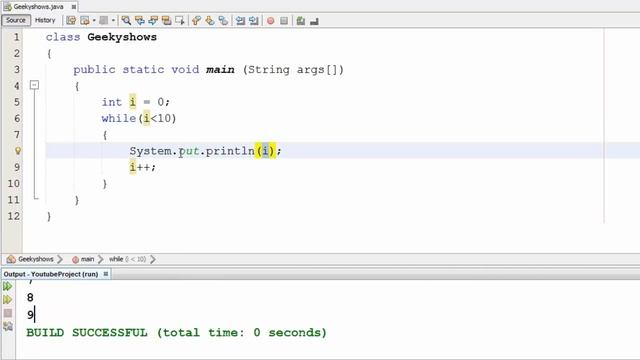Screen dimensions: 640x360
Task: Click '(String args[])' parameter text
Action: [x=293, y=70]
